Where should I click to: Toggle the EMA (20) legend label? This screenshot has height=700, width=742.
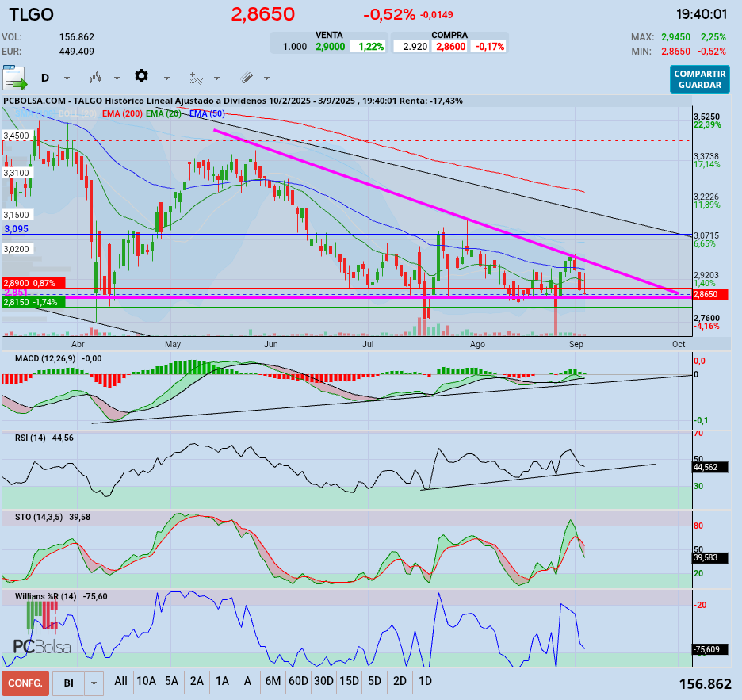(x=164, y=113)
